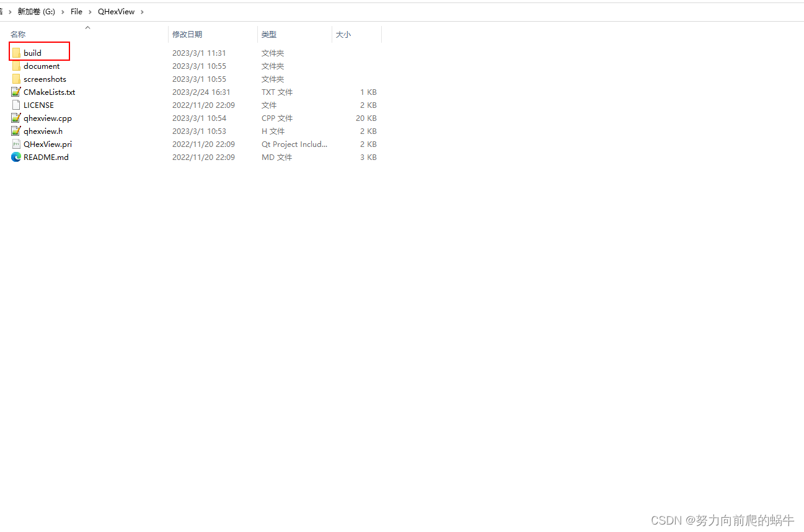Click date 2023/3/1 11:31 of build
Image resolution: width=804 pixels, height=532 pixels.
tap(199, 53)
